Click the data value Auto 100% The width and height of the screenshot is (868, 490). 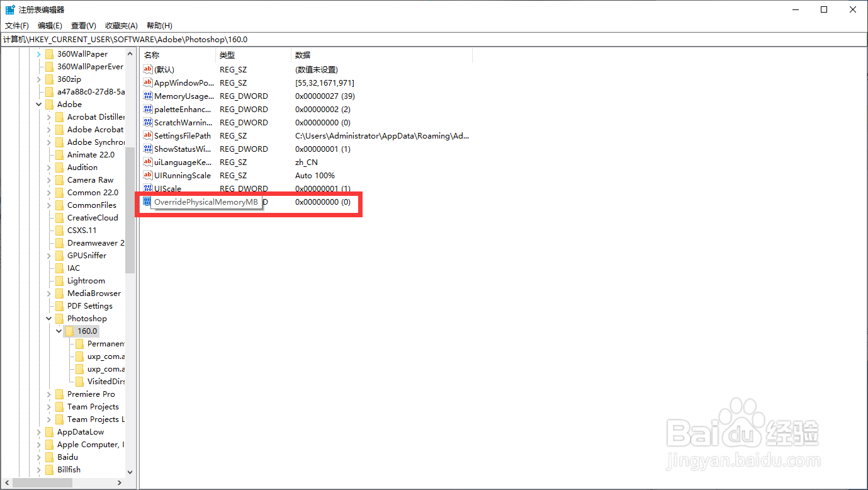click(315, 175)
